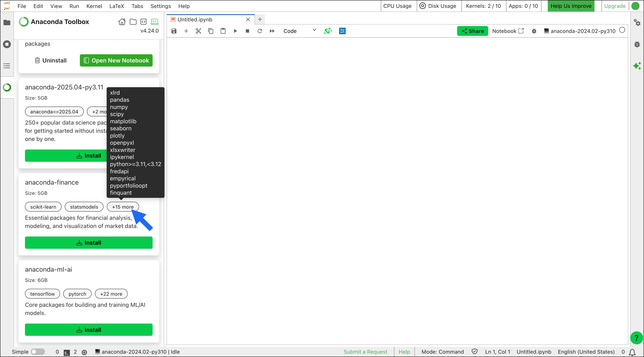
Task: Click the save notebook icon
Action: tap(174, 31)
